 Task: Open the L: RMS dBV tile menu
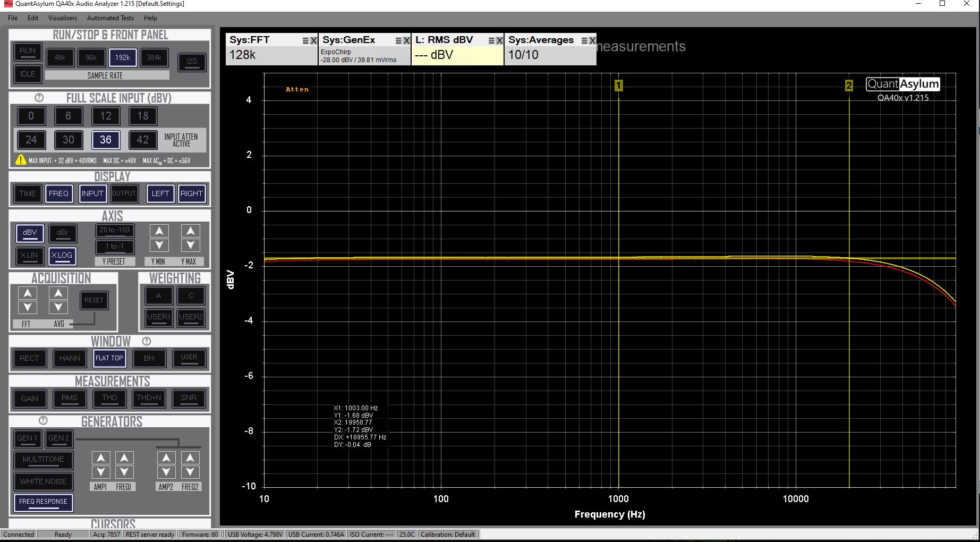point(491,40)
